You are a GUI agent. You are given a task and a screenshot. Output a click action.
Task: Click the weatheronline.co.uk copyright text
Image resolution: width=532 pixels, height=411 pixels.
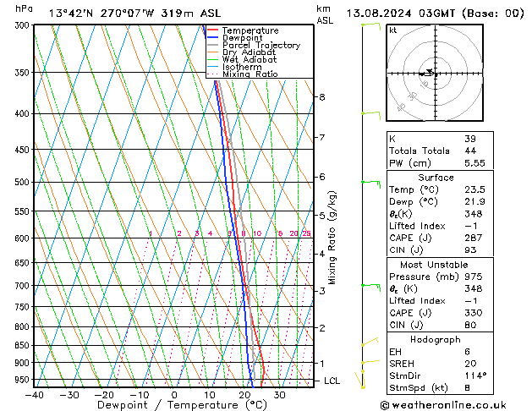click(x=443, y=405)
